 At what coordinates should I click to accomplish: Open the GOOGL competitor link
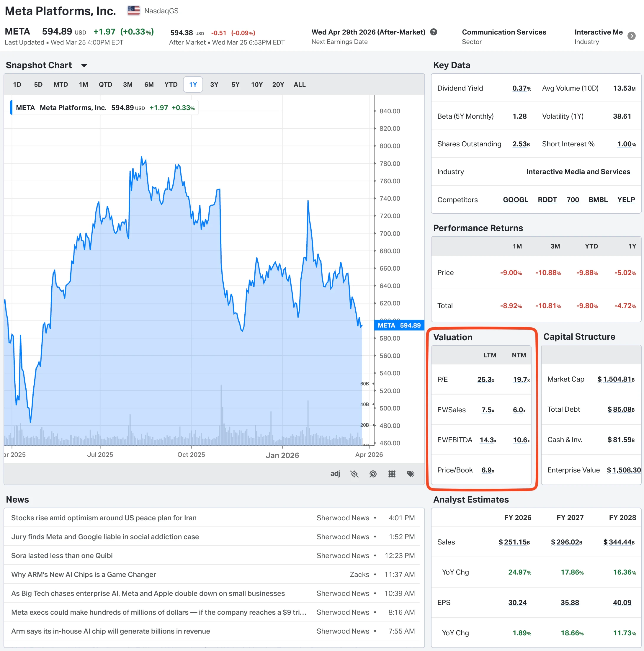point(515,199)
